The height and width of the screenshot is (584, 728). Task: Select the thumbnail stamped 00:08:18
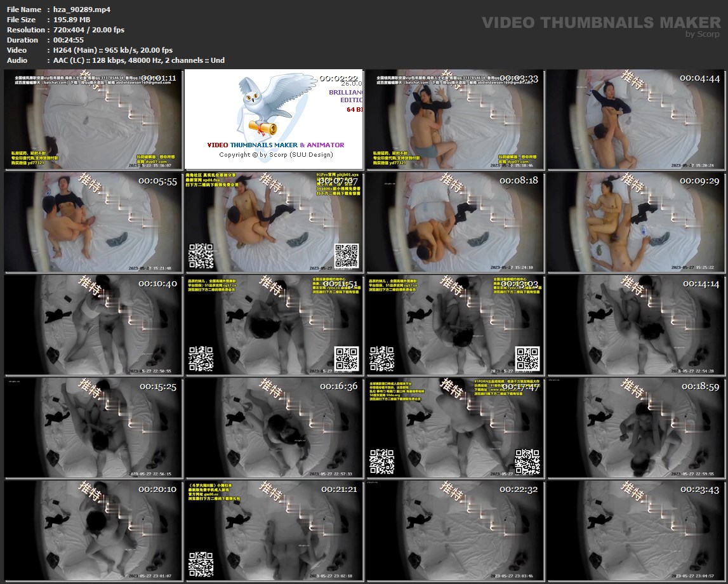456,222
